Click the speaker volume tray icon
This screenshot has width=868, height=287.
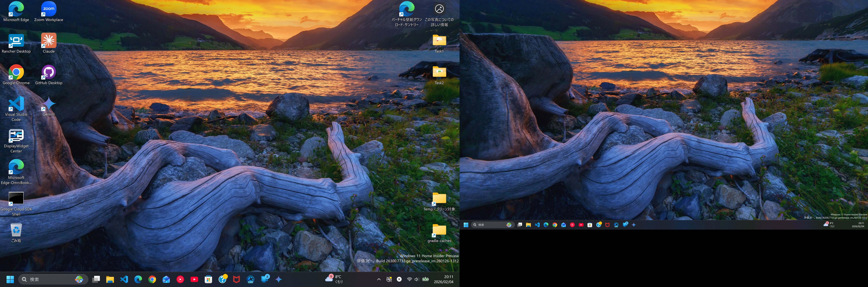(x=416, y=279)
